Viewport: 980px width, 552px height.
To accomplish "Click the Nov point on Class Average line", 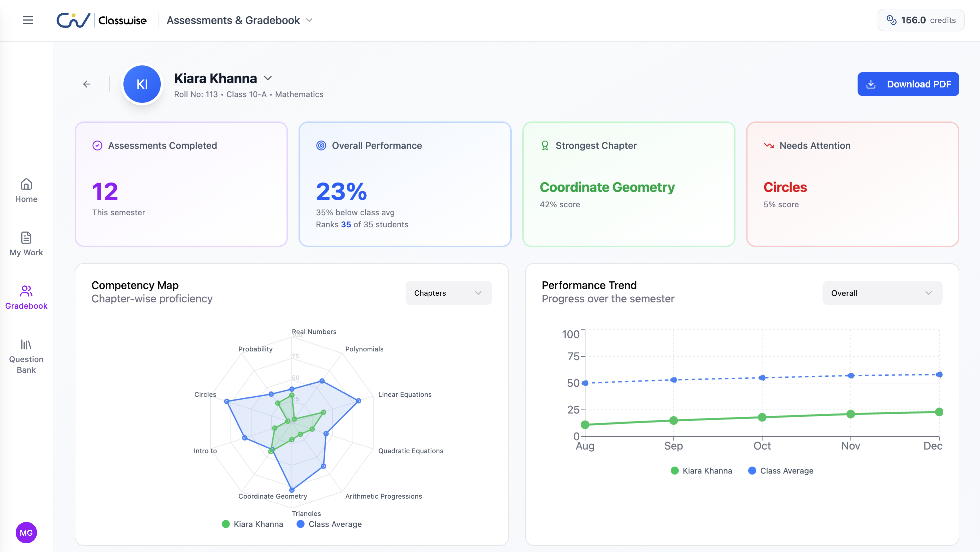I will pyautogui.click(x=851, y=376).
